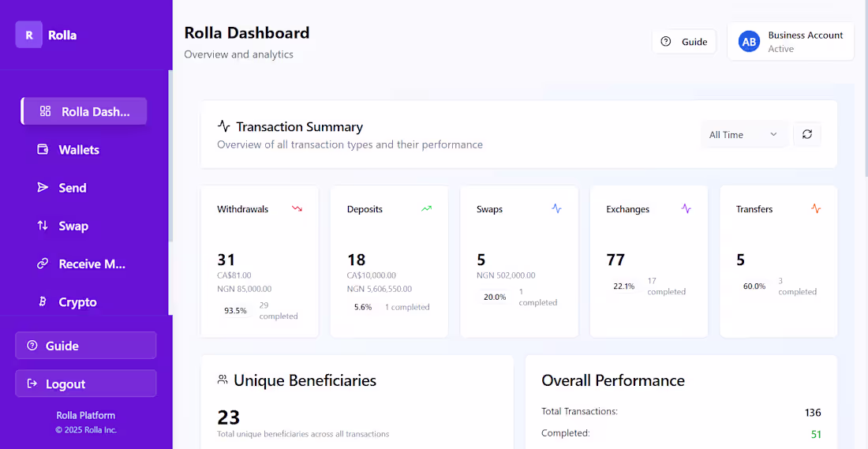Click the Rolla logo R icon
868x449 pixels.
coord(28,34)
